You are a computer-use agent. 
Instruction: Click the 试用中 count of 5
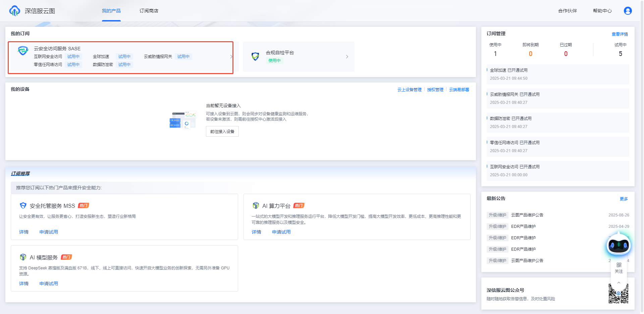coord(621,54)
